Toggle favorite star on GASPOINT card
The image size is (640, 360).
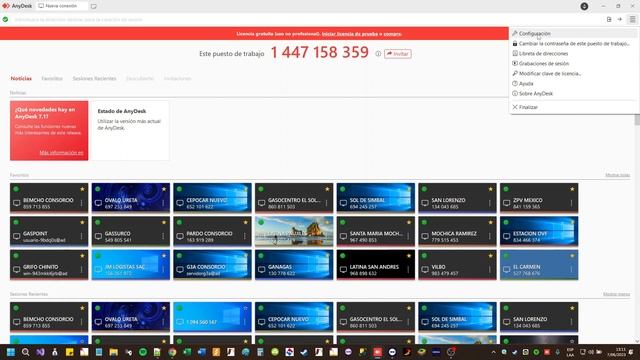point(82,222)
